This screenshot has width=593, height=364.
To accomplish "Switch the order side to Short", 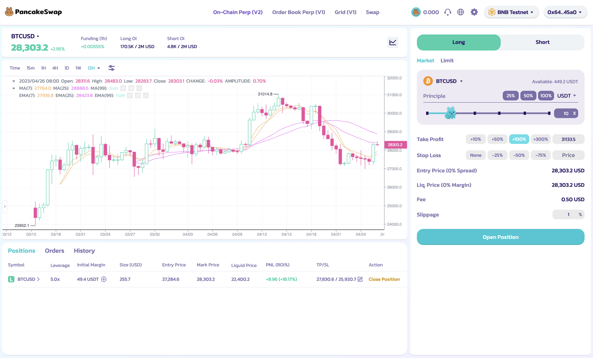I will [542, 42].
